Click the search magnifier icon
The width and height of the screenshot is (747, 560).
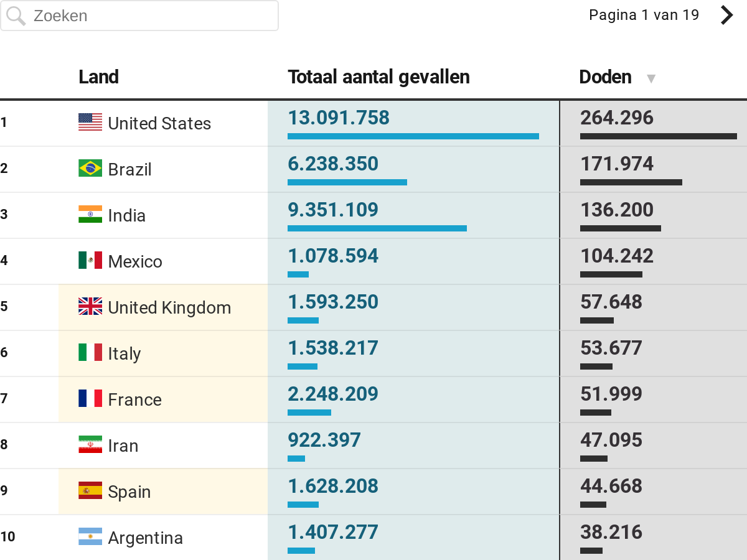(16, 16)
